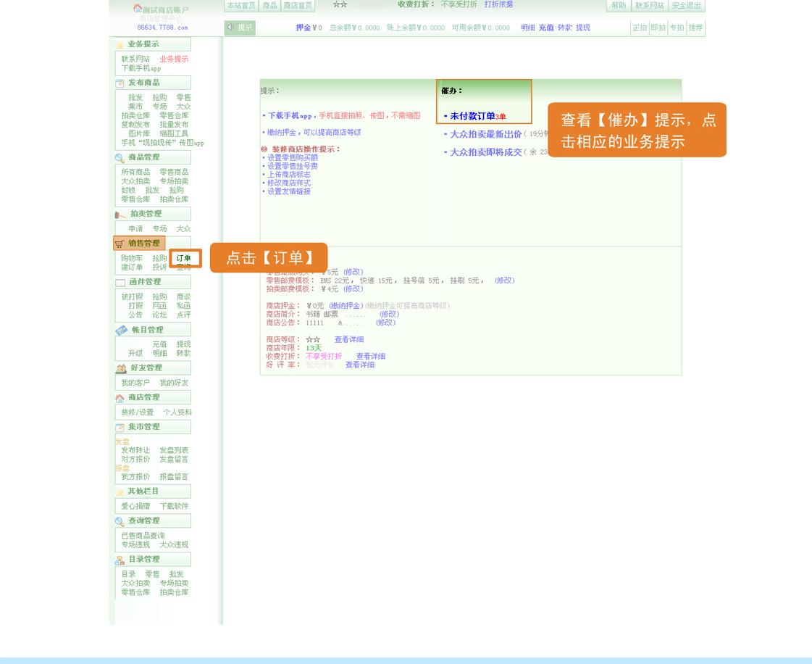Image resolution: width=812 pixels, height=664 pixels.
Task: Open the 本站首页 top tab
Action: click(241, 5)
